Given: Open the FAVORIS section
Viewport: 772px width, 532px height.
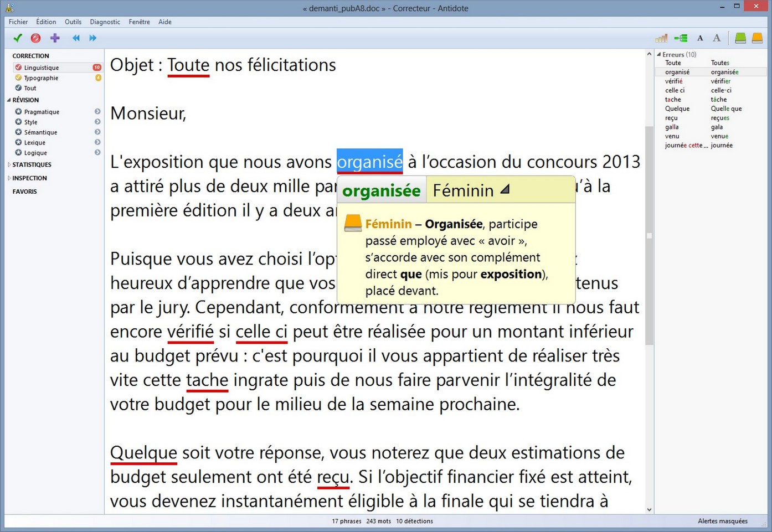Looking at the screenshot, I should click(x=24, y=192).
